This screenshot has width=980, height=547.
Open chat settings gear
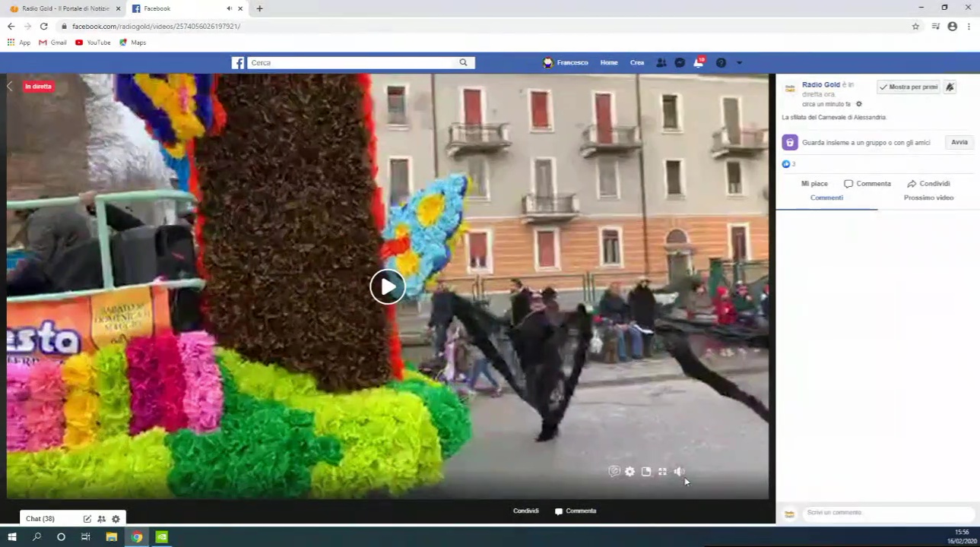116,519
